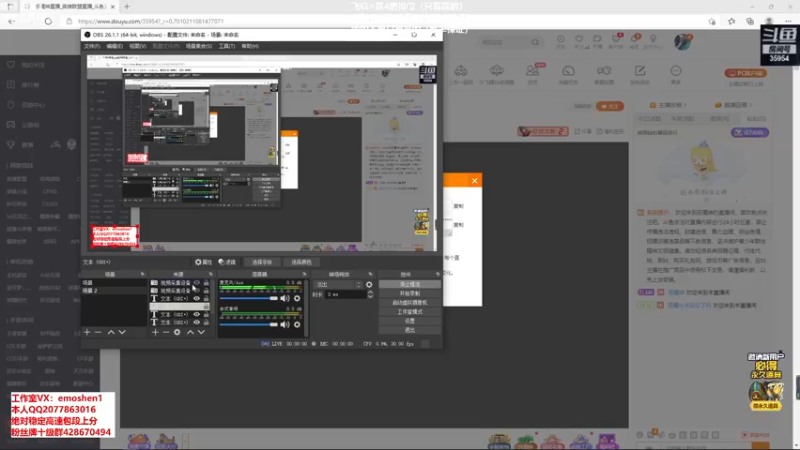
Task: Click the Select Color button above docks
Action: click(301, 262)
